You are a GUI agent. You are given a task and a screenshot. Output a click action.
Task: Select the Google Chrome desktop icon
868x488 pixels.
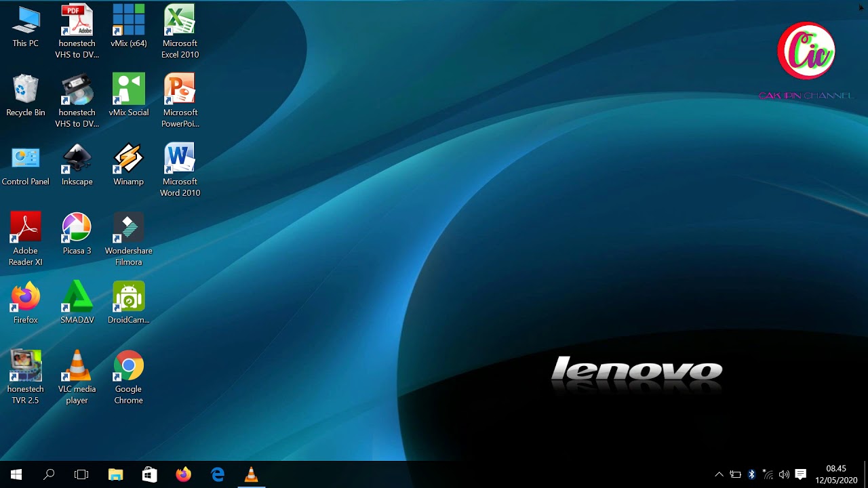129,377
